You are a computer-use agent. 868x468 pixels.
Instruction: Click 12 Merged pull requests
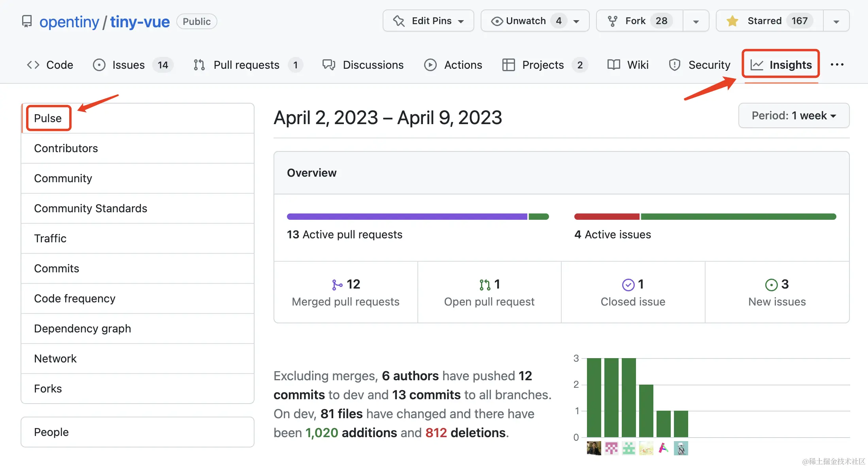(x=346, y=292)
